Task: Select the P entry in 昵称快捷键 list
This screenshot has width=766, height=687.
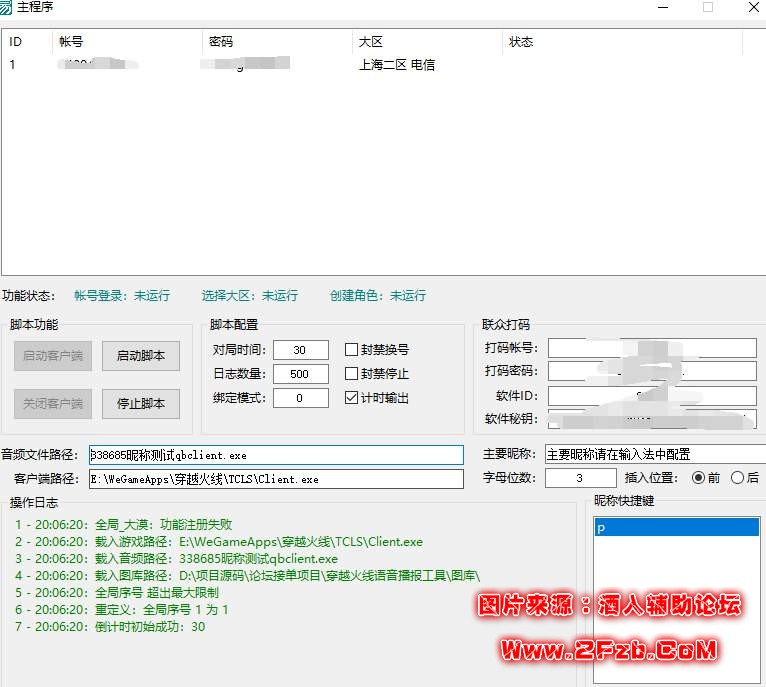Action: [676, 528]
